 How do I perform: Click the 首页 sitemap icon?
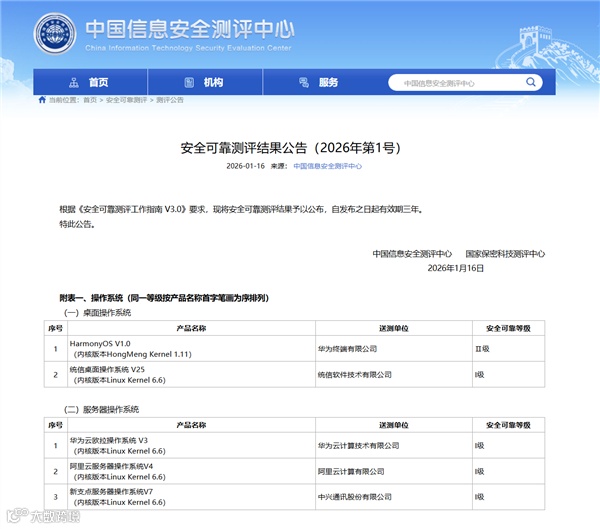click(74, 82)
